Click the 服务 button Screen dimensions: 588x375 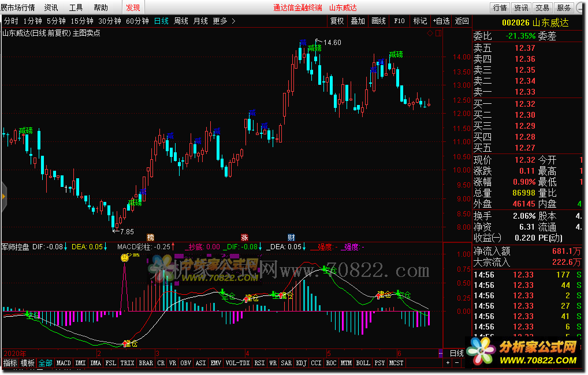click(564, 7)
